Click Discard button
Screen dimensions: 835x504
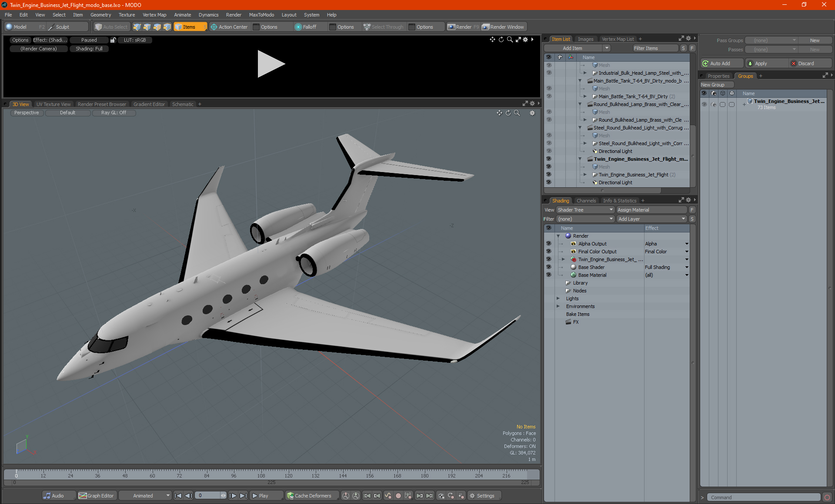point(810,63)
